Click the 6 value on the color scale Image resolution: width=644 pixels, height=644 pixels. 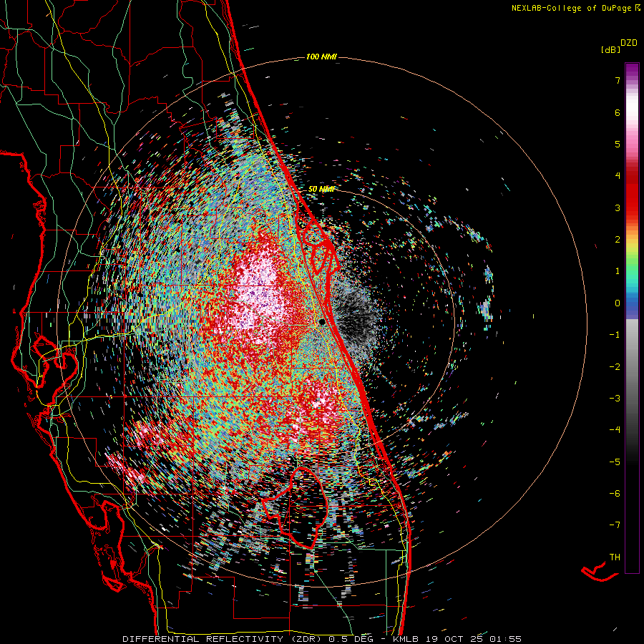point(618,112)
